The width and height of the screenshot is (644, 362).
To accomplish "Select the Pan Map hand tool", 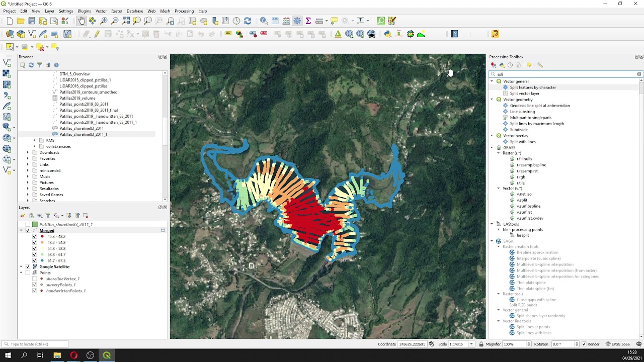I will pos(82,21).
